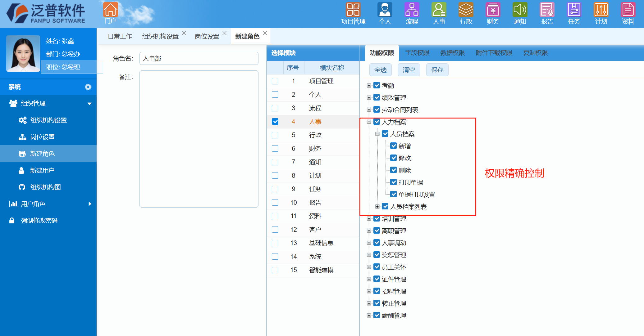
Task: Close the 组织机构设置 tab
Action: (184, 33)
